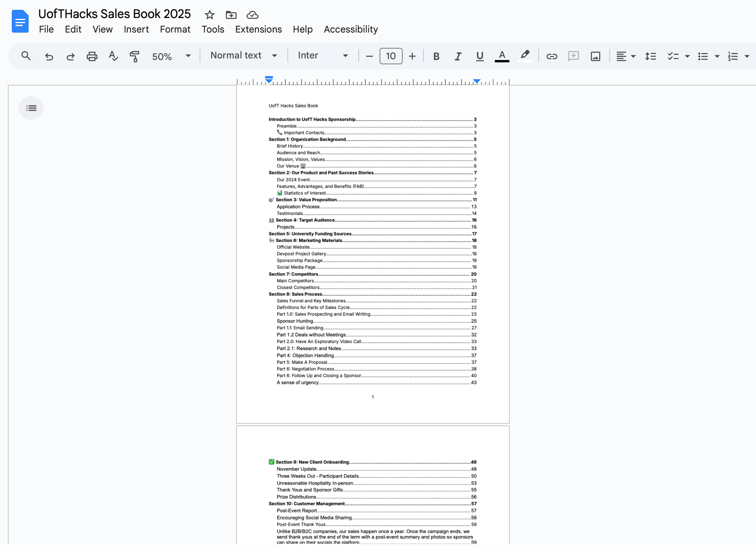This screenshot has height=545, width=756.
Task: Click the left indent marker on the ruler
Action: point(269,81)
